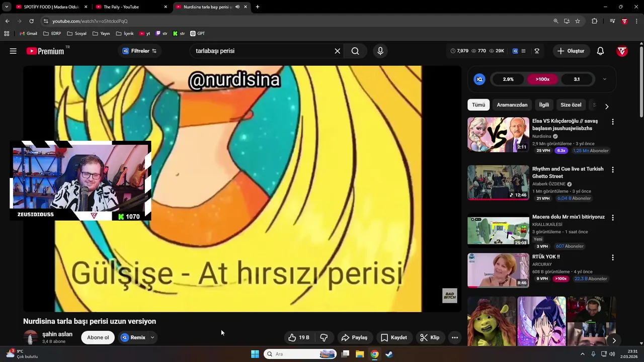Screen dimensions: 644x362
Task: Start voice search with the microphone
Action: pos(380,51)
